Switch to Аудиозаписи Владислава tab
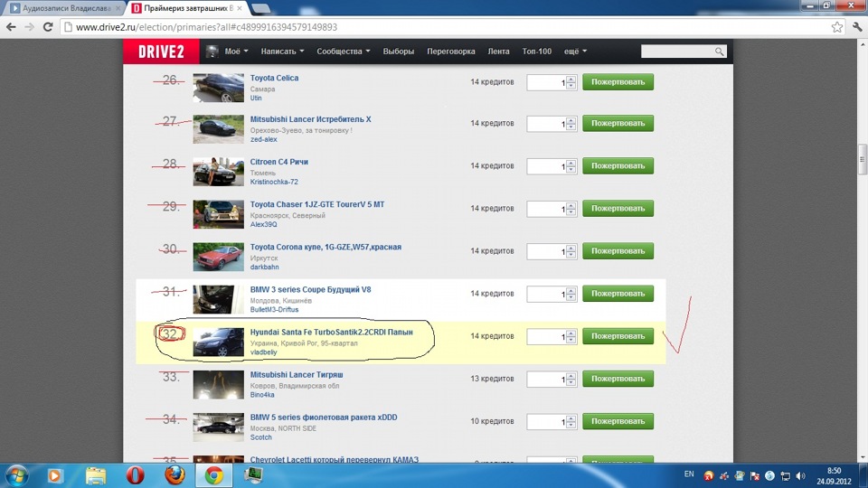868x488 pixels. pyautogui.click(x=65, y=8)
